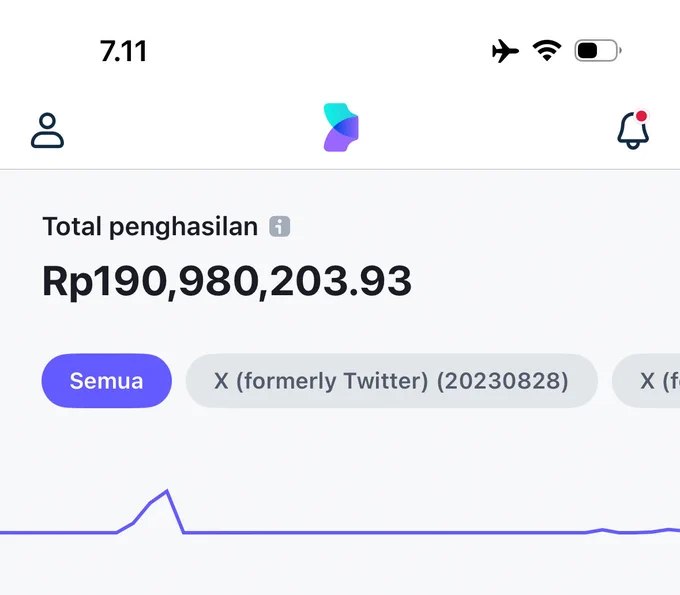Tap the airplane mode status icon
The image size is (680, 595).
[x=505, y=51]
